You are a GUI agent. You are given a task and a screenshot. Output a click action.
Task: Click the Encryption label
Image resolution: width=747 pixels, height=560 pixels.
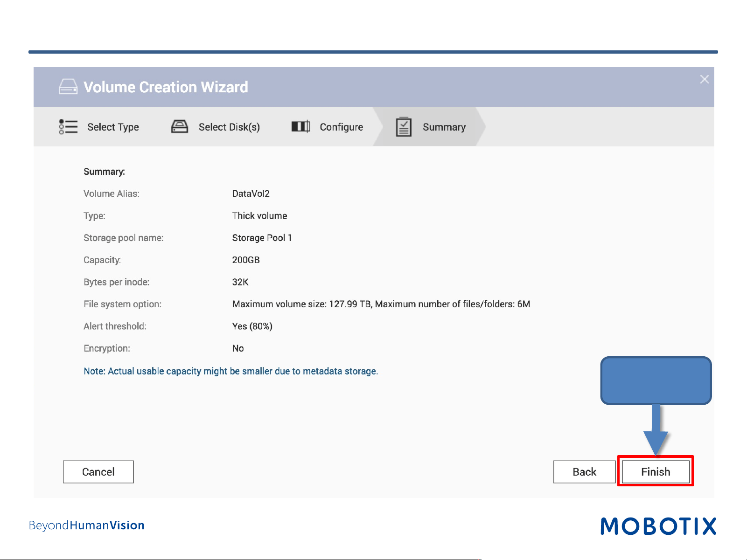point(107,348)
